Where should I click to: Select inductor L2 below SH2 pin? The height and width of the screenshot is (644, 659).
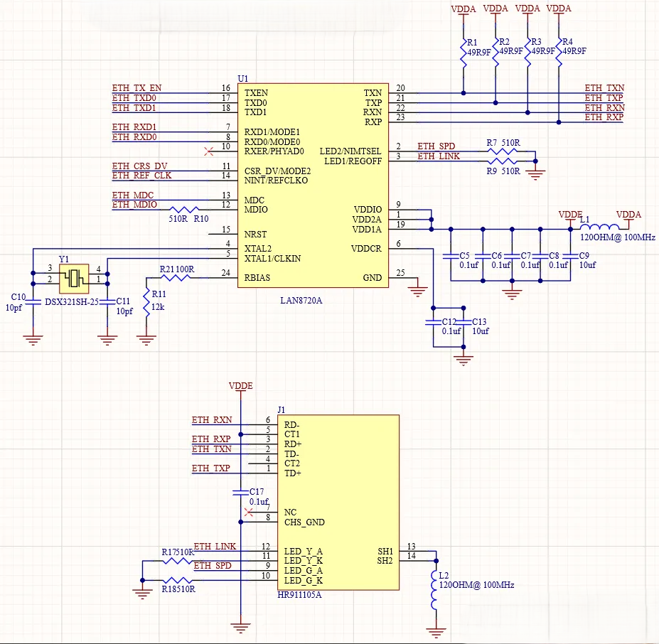pos(435,590)
